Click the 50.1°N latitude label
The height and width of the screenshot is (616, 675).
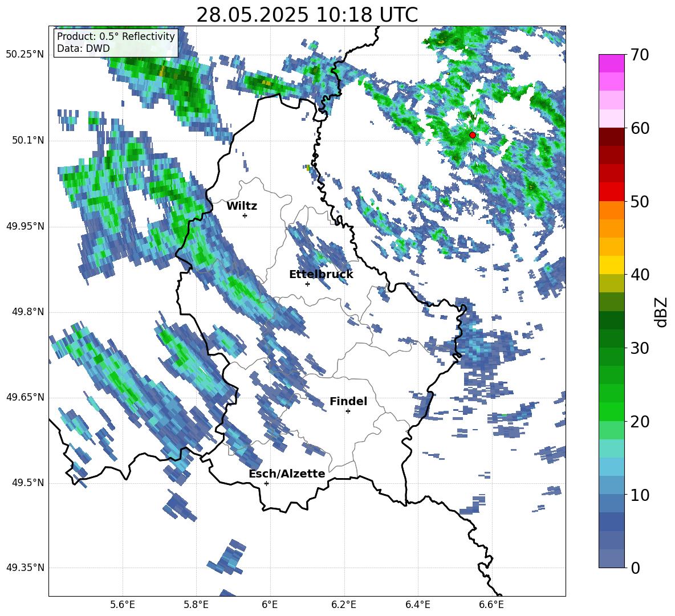(27, 141)
